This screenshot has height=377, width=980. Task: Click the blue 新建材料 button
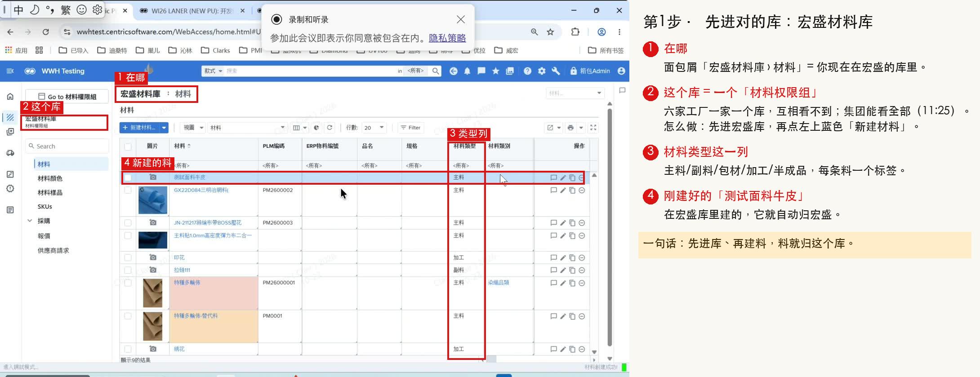(x=139, y=128)
